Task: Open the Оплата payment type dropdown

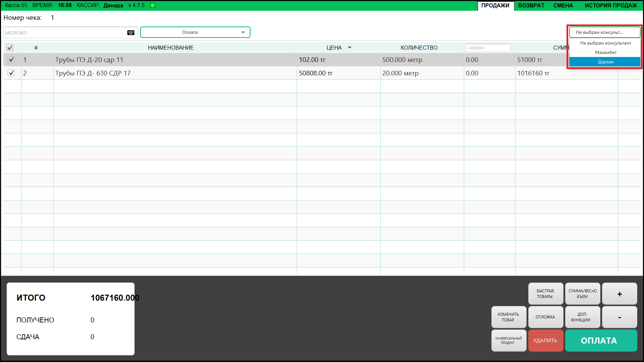Action: click(x=195, y=33)
